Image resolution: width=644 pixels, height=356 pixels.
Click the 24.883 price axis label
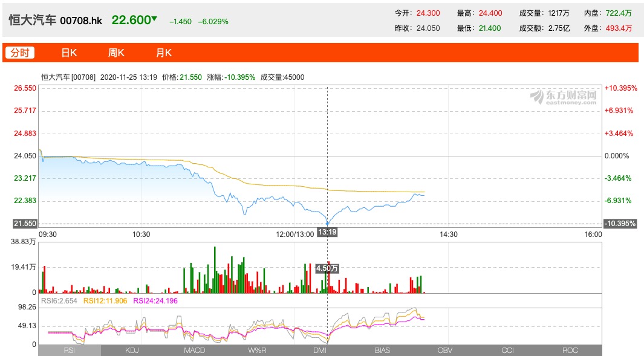25,134
